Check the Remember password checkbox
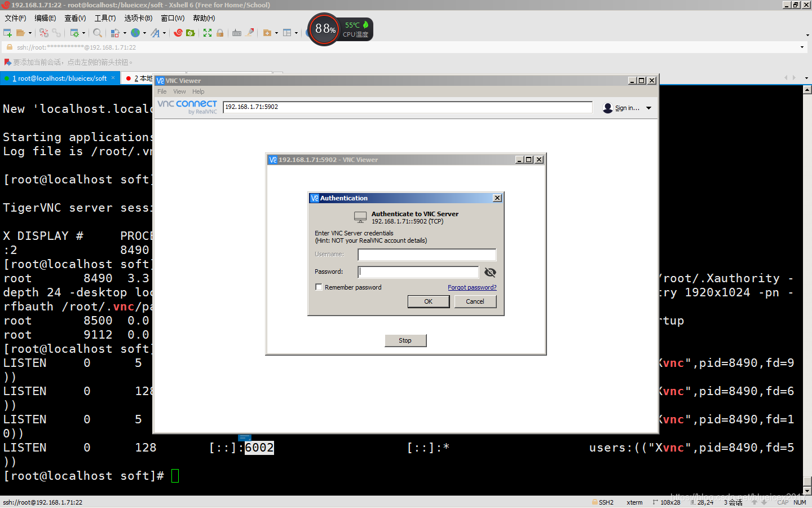The height and width of the screenshot is (508, 812). point(319,287)
